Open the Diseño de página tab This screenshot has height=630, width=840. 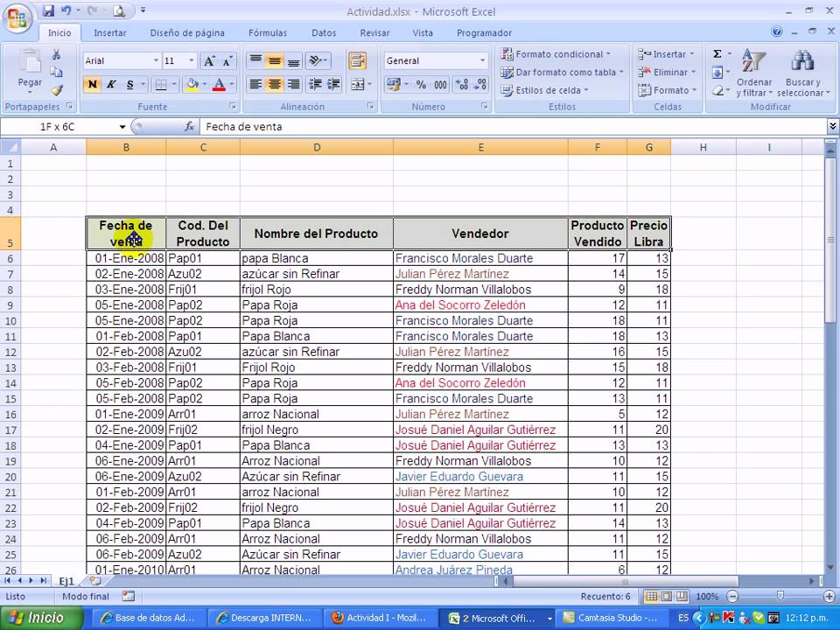[187, 32]
